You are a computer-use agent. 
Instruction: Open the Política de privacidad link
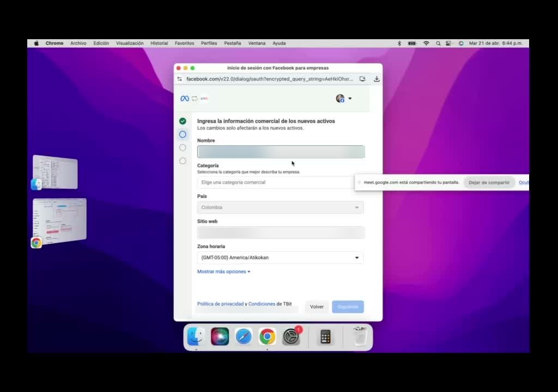pos(220,304)
